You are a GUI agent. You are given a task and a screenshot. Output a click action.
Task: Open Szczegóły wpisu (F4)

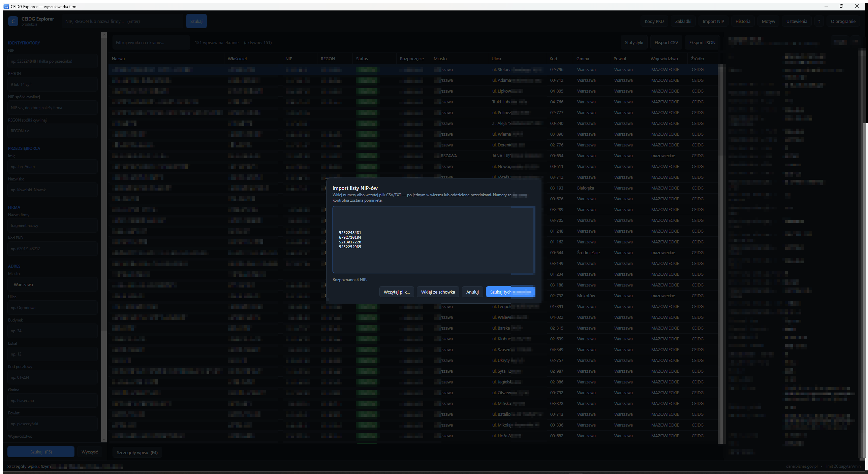click(x=137, y=452)
